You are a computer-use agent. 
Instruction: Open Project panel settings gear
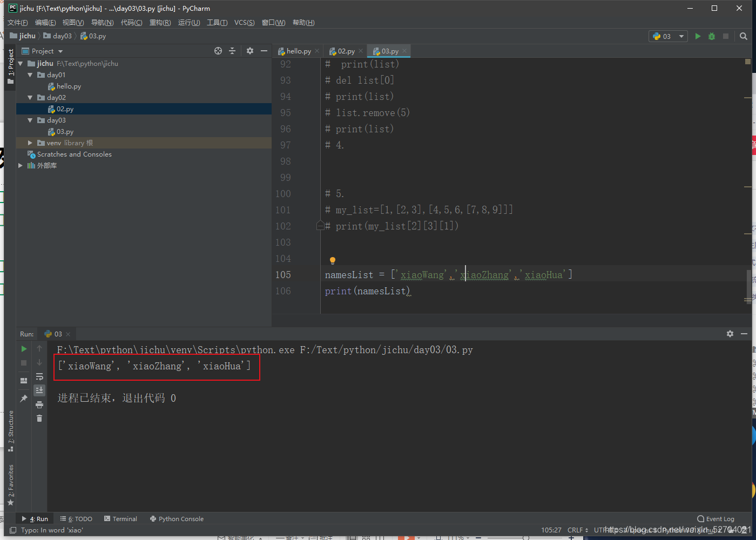coord(250,51)
